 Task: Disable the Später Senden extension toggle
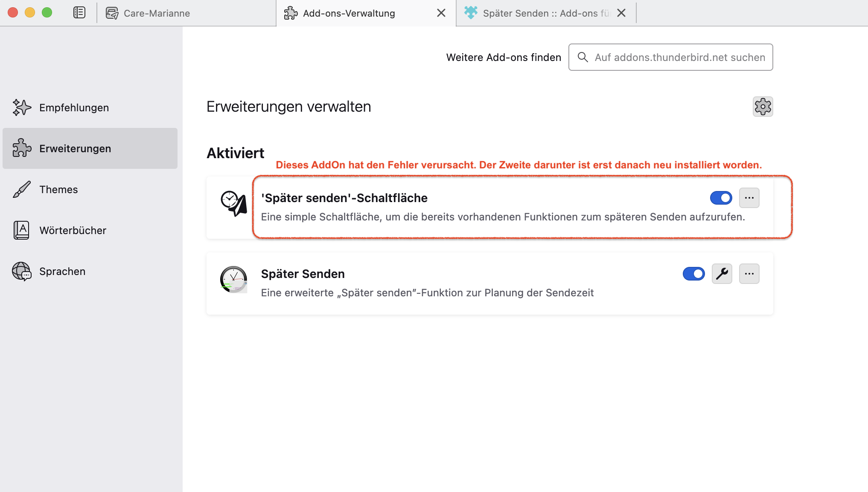(x=693, y=274)
